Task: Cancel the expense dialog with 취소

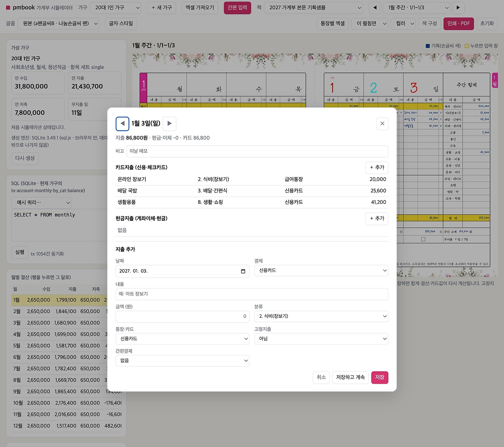Action: (x=321, y=377)
